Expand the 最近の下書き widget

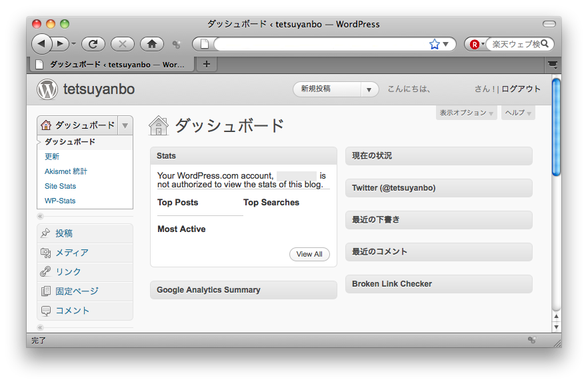pos(439,220)
